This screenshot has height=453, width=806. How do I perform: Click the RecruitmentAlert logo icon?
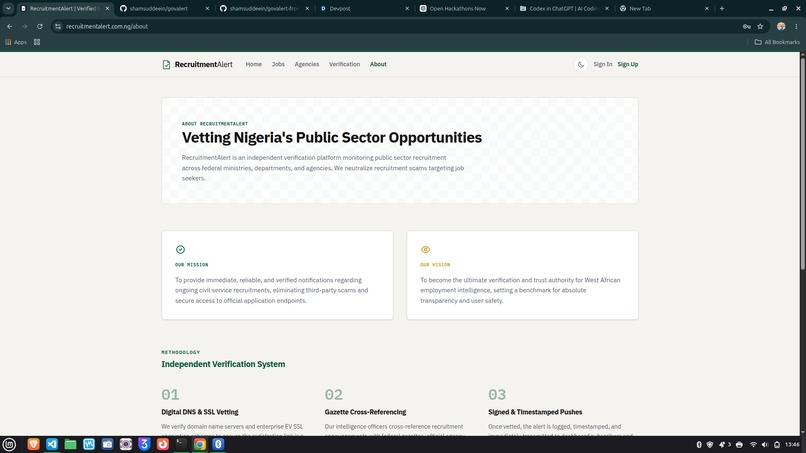pyautogui.click(x=166, y=64)
